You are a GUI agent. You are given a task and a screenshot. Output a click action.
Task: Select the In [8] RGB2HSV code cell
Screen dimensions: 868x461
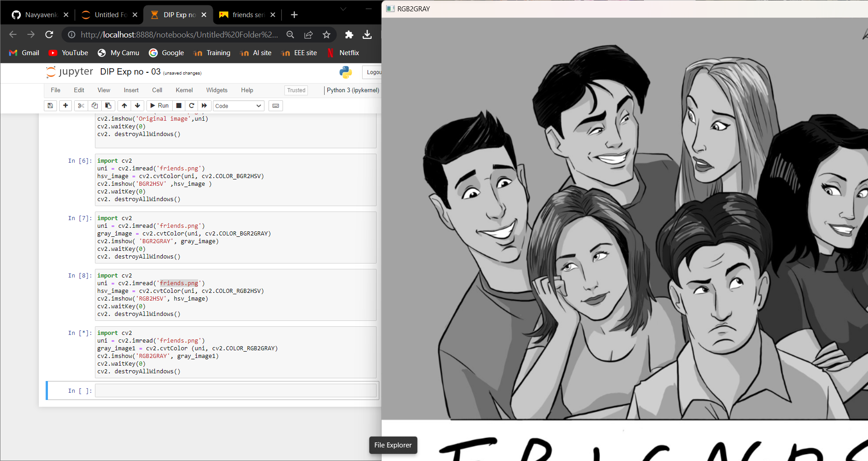click(236, 295)
